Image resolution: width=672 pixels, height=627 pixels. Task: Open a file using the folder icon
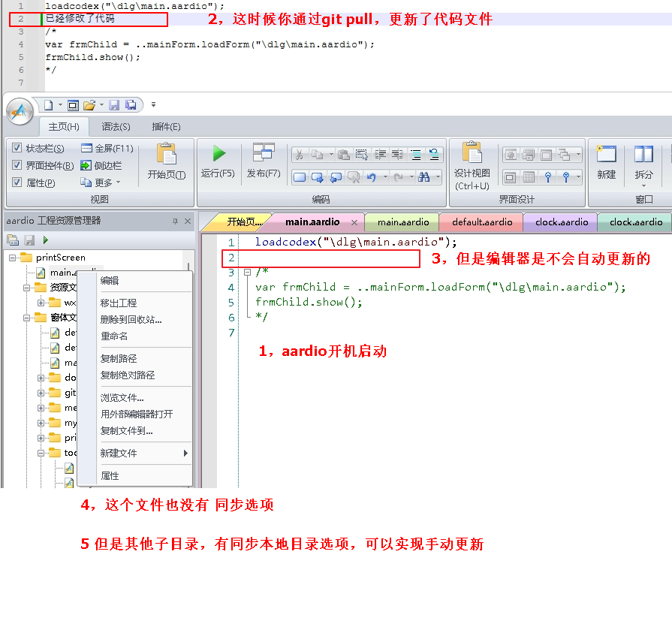tap(89, 105)
